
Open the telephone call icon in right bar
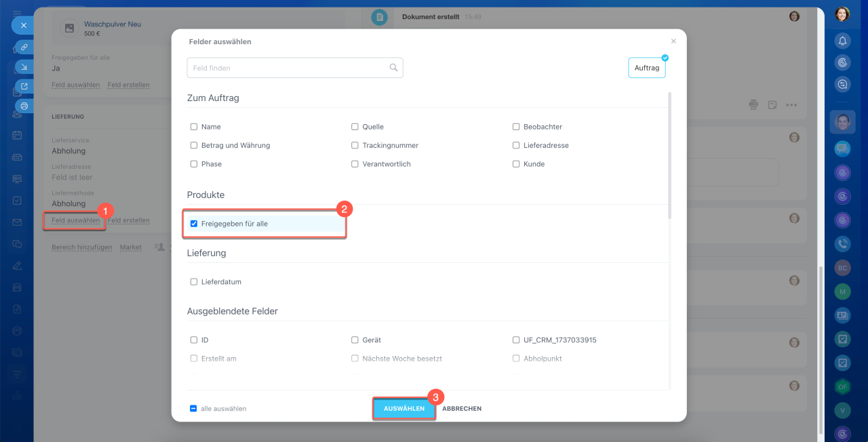pyautogui.click(x=842, y=244)
